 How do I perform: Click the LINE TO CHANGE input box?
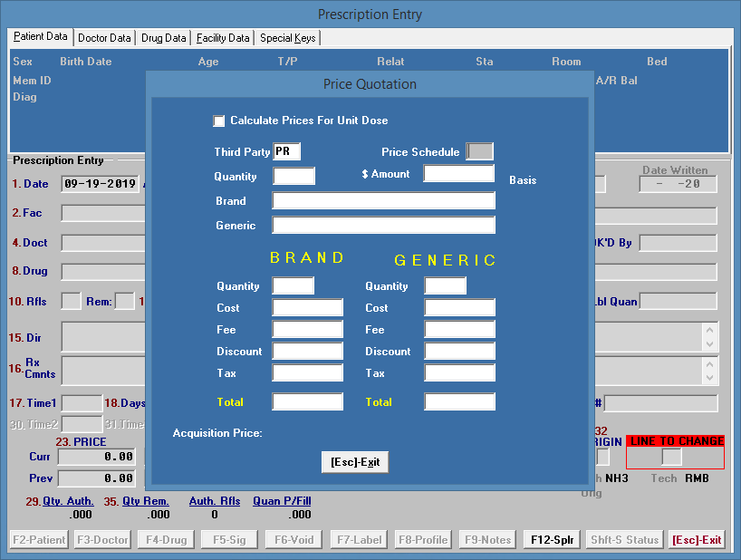671,458
